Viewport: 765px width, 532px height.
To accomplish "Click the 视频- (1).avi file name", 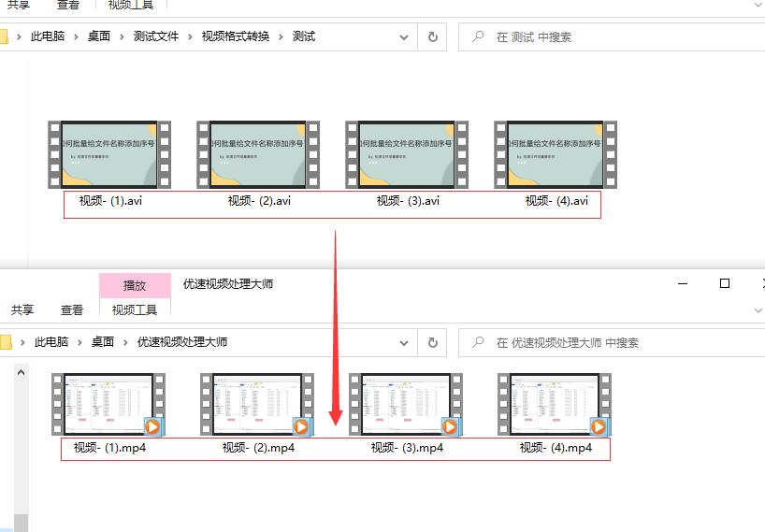I will [110, 200].
